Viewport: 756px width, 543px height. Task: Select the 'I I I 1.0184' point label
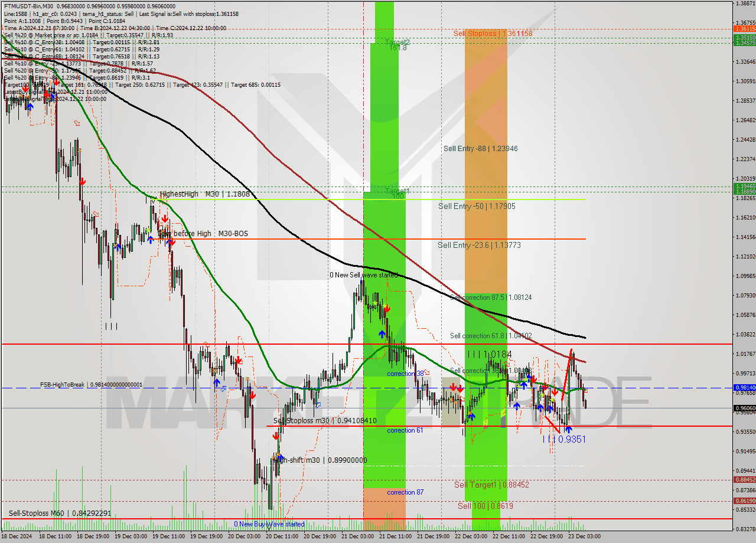click(x=489, y=354)
